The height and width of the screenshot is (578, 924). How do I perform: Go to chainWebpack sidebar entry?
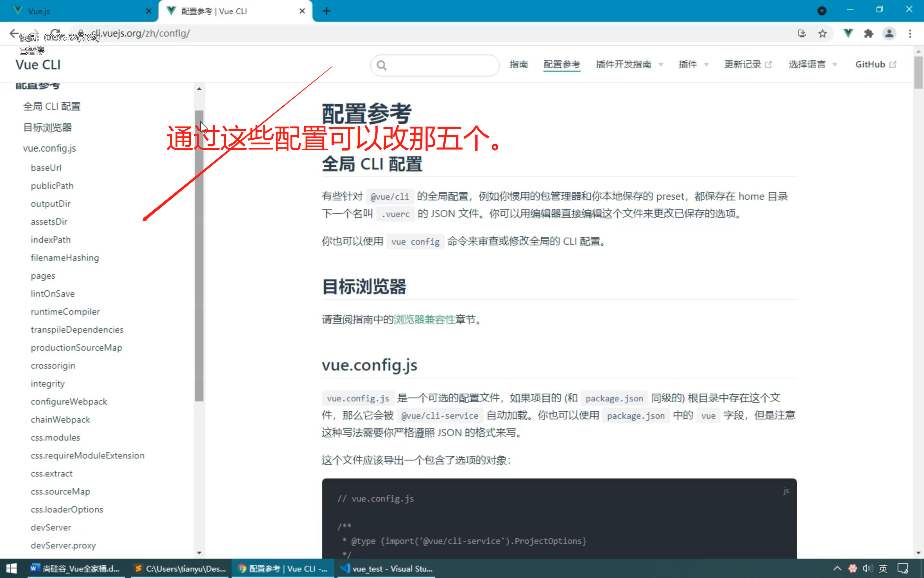coord(61,420)
